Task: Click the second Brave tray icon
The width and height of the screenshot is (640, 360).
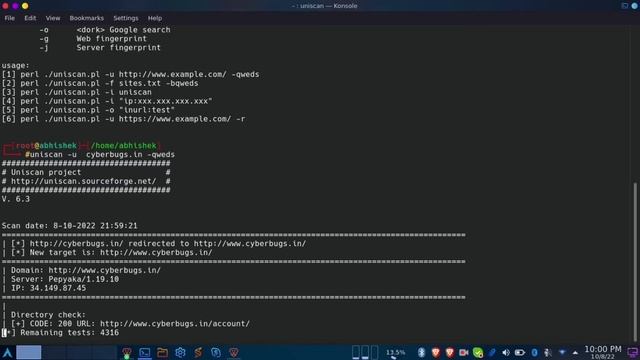Action: tap(449, 352)
